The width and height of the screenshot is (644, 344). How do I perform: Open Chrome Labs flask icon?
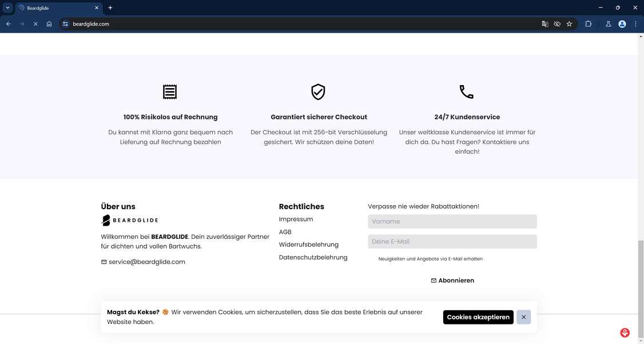608,24
